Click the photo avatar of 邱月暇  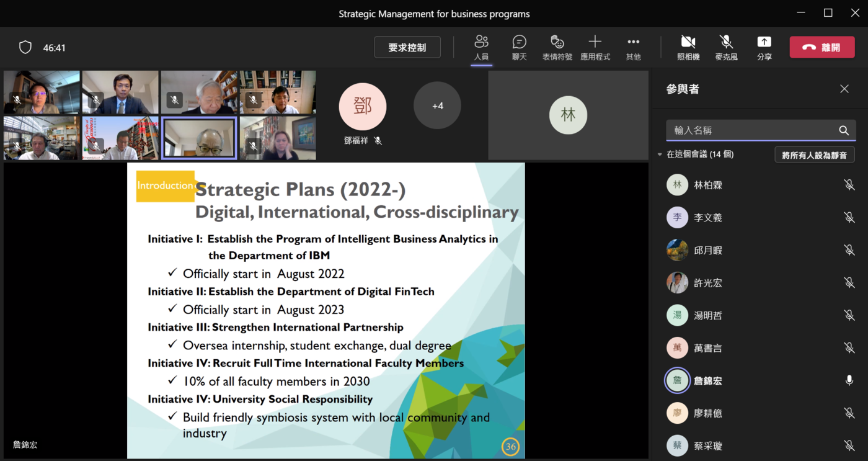coord(677,250)
